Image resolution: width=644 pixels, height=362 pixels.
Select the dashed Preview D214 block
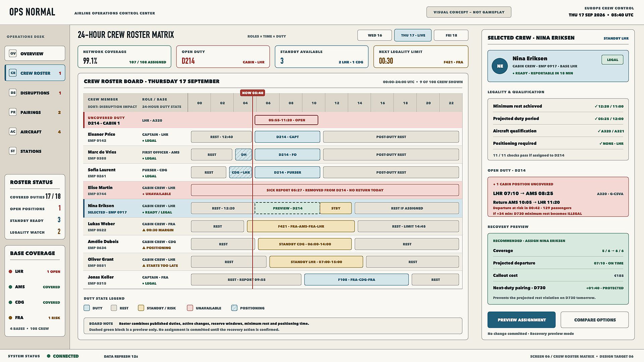(x=287, y=208)
